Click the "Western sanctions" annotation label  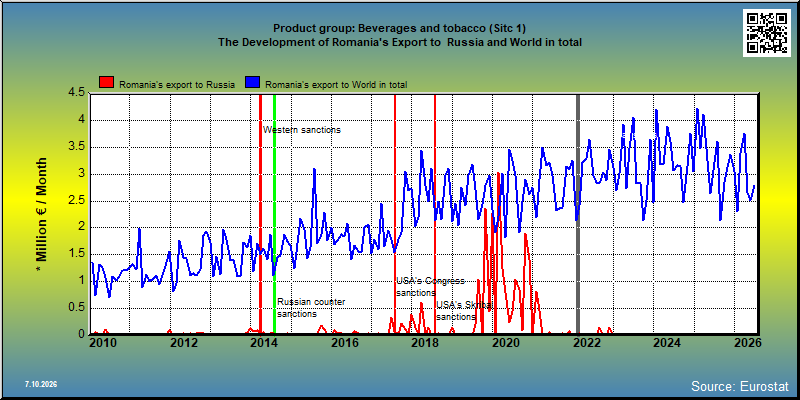(x=302, y=130)
